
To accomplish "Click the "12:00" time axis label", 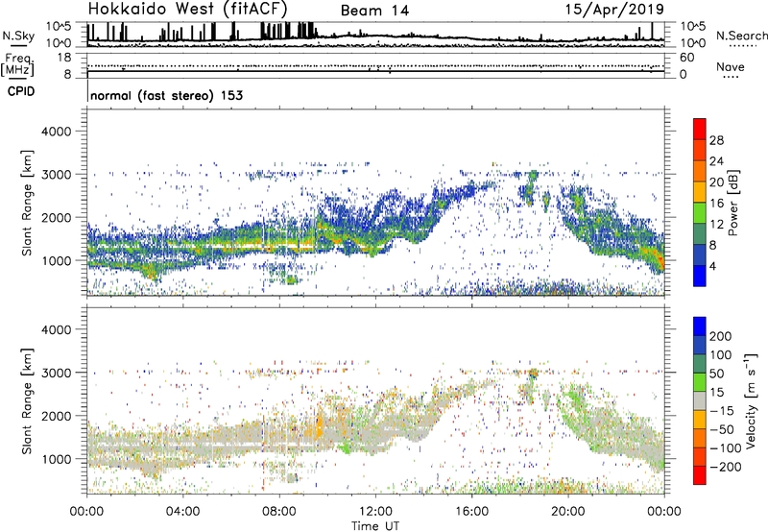I will pos(375,512).
